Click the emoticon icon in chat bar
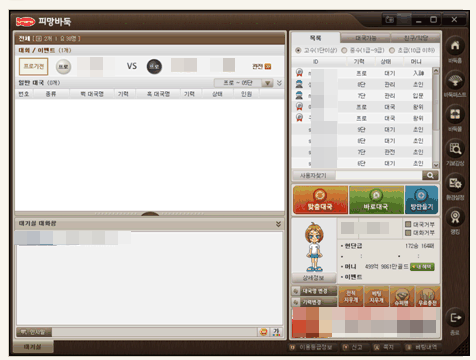 (264, 332)
